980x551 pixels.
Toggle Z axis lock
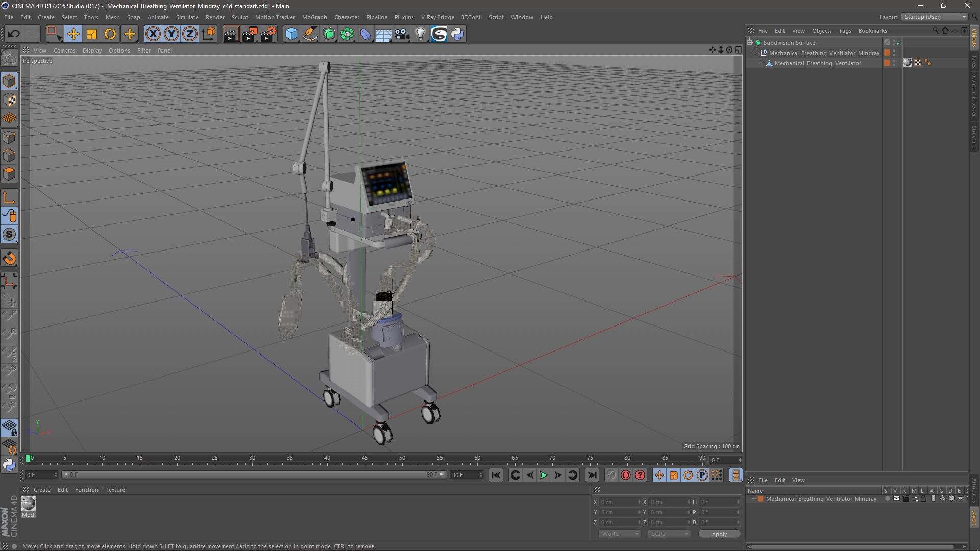[190, 34]
